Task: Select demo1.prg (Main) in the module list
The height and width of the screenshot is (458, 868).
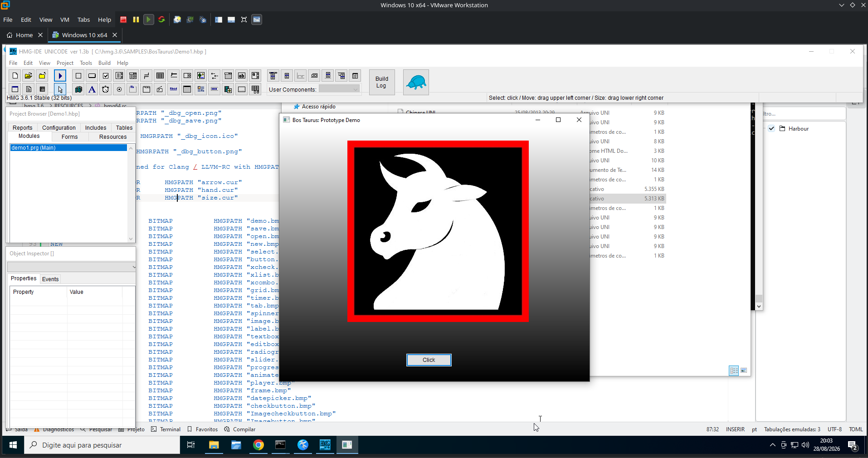Action: 68,148
